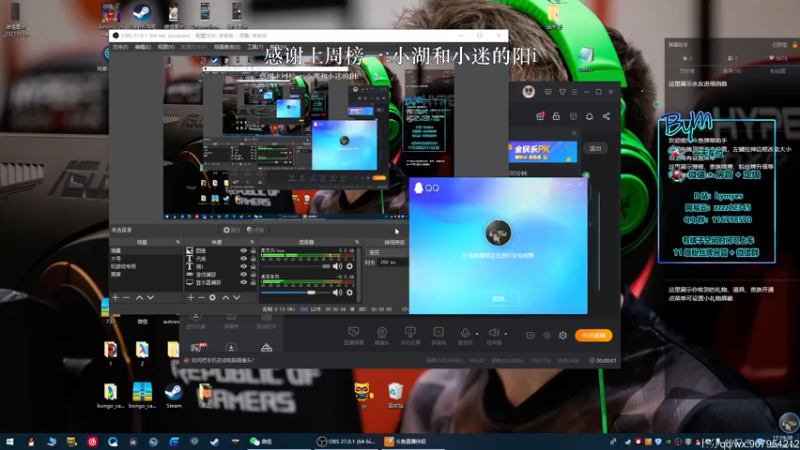Open notifications bell in streaming app
The height and width of the screenshot is (450, 800).
pos(589,116)
